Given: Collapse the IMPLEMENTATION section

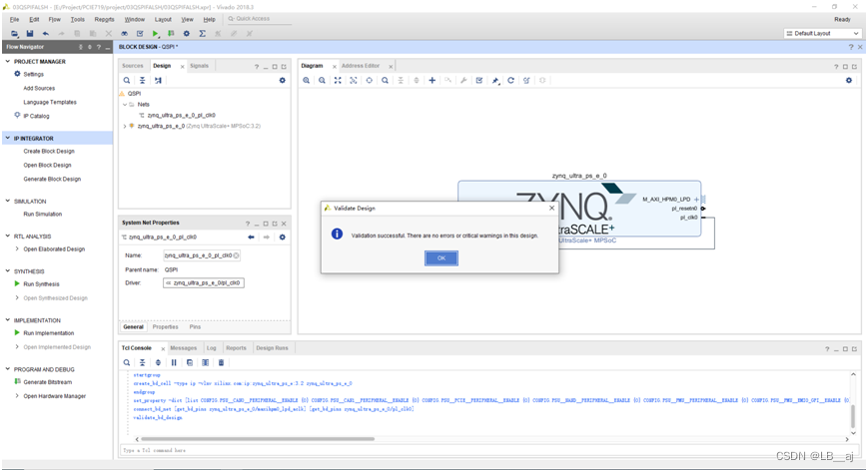Looking at the screenshot, I should 8,320.
